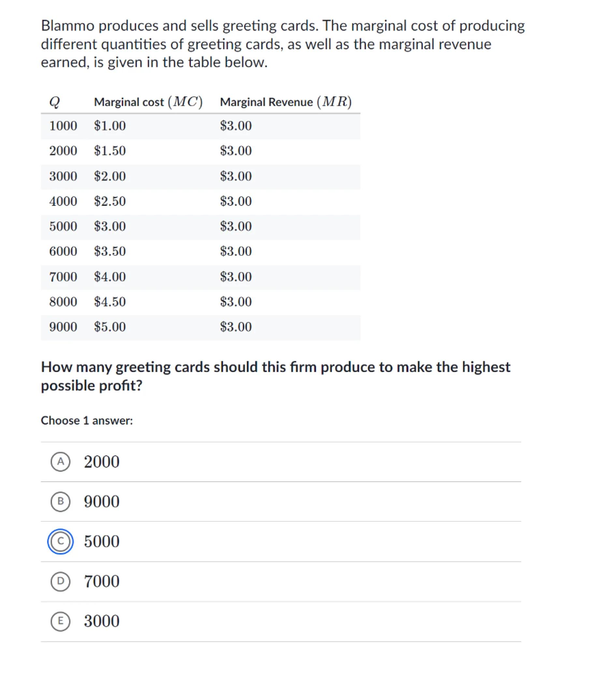Pick option E radio circle
Image resolution: width=616 pixels, height=700 pixels.
point(60,621)
